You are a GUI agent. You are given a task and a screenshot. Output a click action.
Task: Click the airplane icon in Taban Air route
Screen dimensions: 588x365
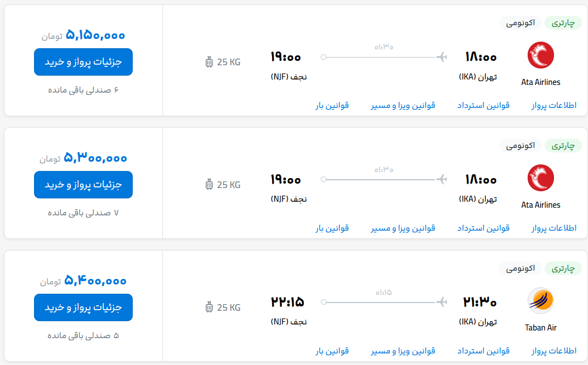pos(442,302)
